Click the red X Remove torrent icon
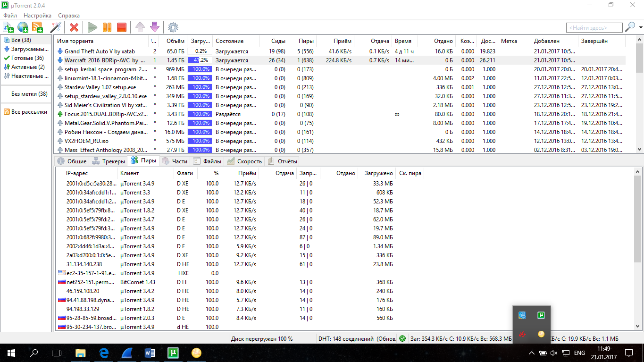The height and width of the screenshot is (362, 644). pyautogui.click(x=74, y=27)
